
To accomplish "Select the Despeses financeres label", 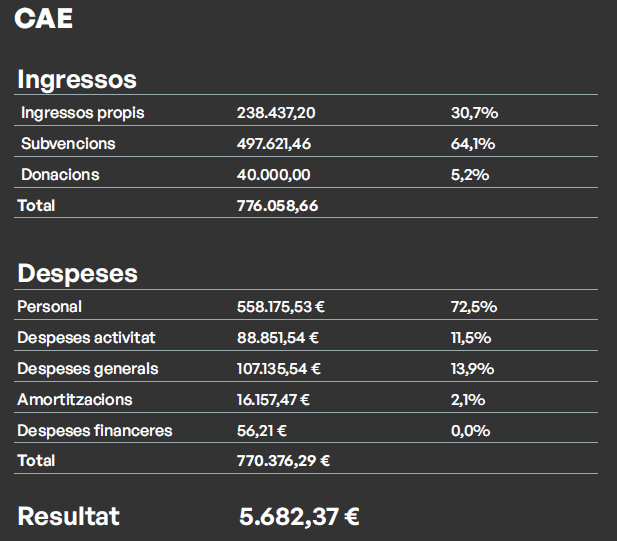I will click(x=94, y=431).
